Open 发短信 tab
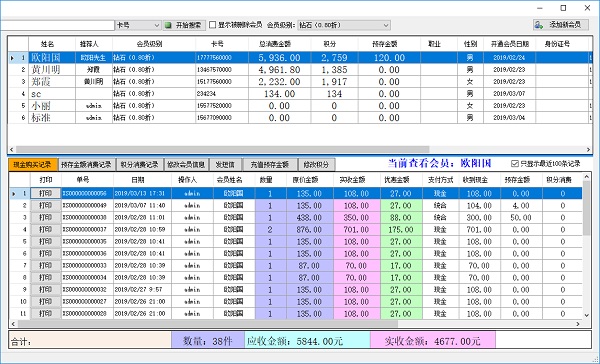This screenshot has width=600, height=364. click(225, 165)
